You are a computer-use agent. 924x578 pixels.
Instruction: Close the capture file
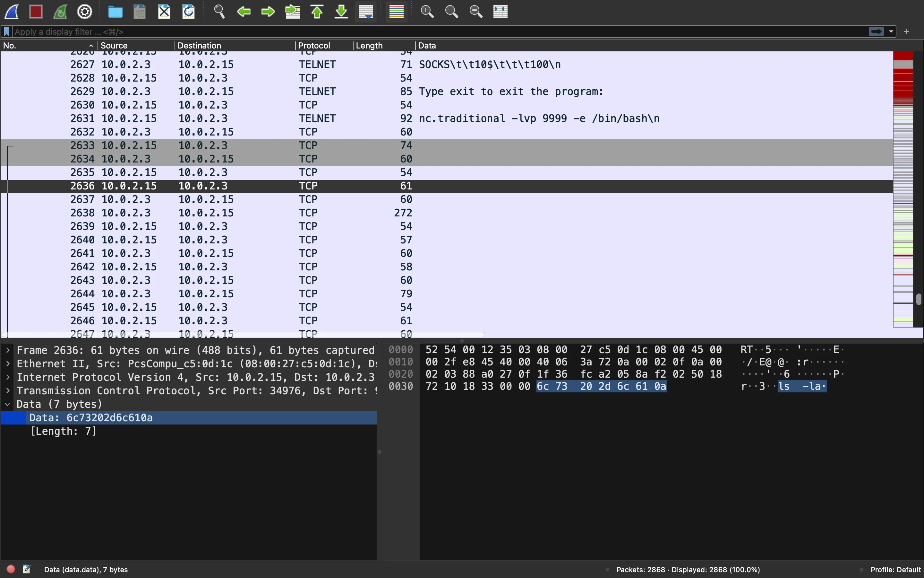click(x=164, y=12)
